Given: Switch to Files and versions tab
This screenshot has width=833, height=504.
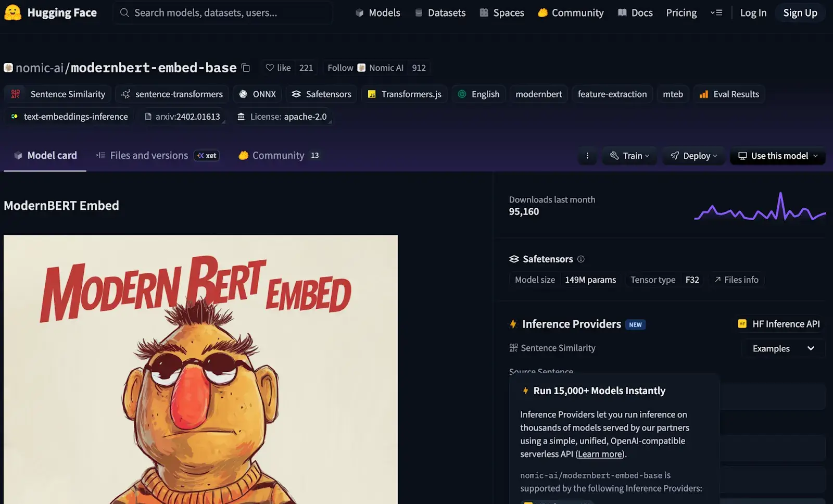Looking at the screenshot, I should (149, 156).
